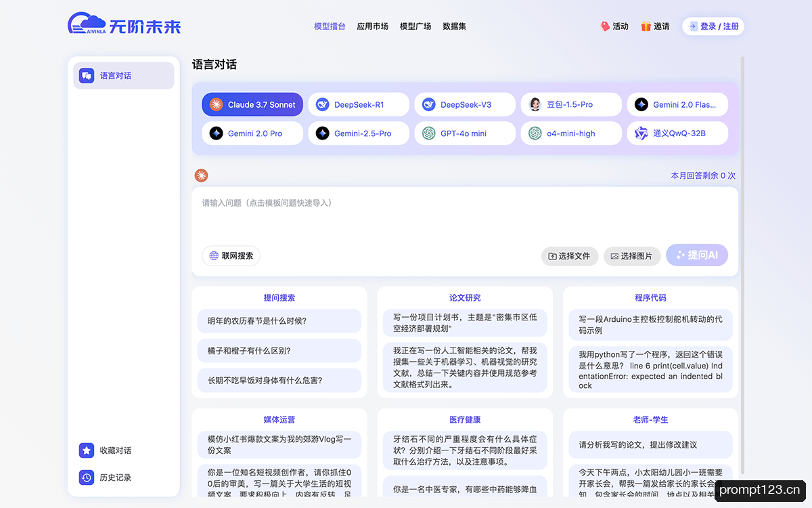
Task: Click the 豆包 avatar icon
Action: (x=535, y=105)
